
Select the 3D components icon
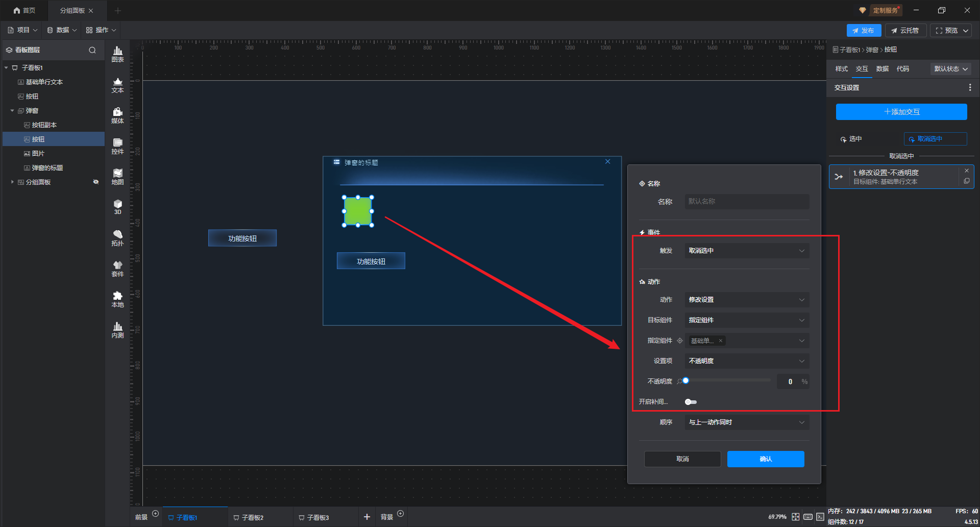click(x=117, y=207)
